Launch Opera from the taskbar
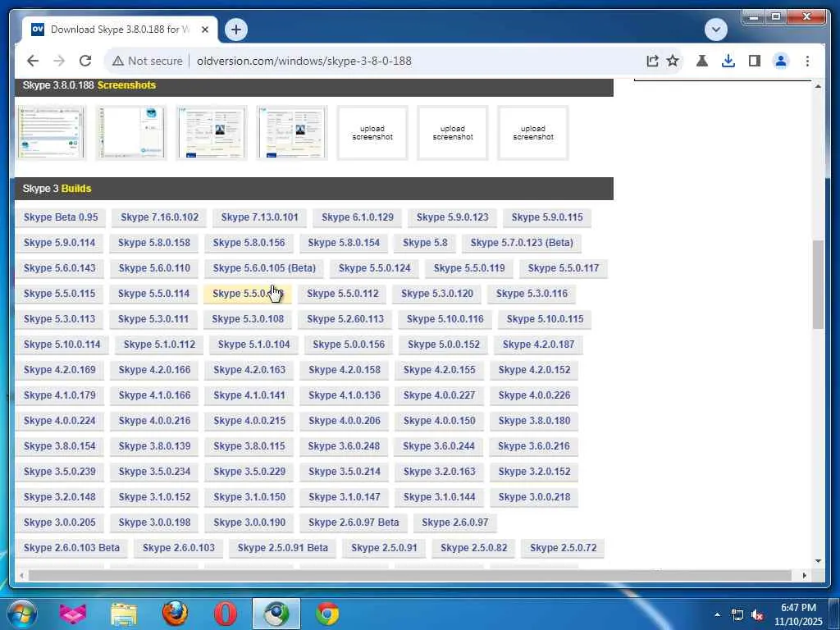This screenshot has width=840, height=630. pos(225,614)
